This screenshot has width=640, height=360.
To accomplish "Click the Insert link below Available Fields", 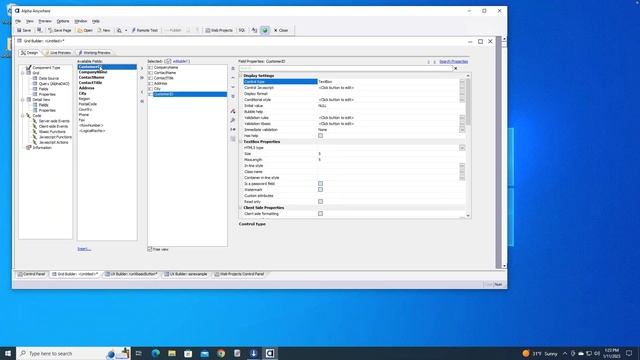I will coord(84,249).
